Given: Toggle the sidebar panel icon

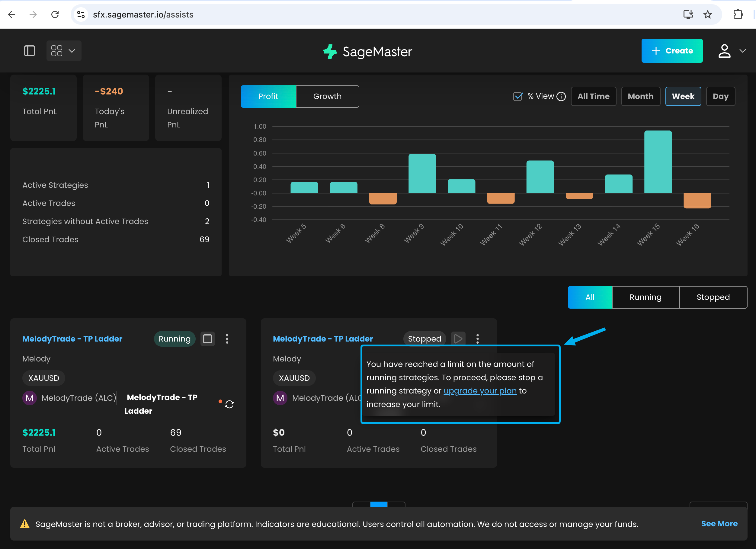Looking at the screenshot, I should tap(29, 51).
